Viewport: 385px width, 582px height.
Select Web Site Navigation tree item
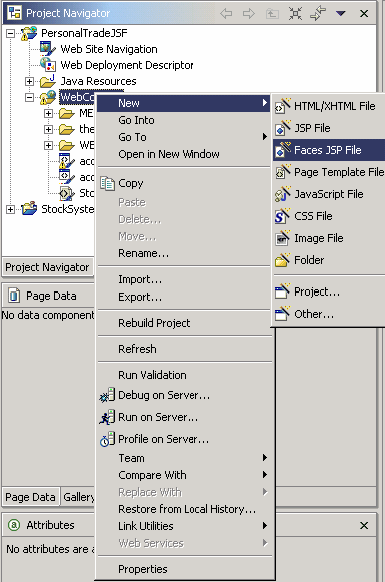tap(109, 49)
